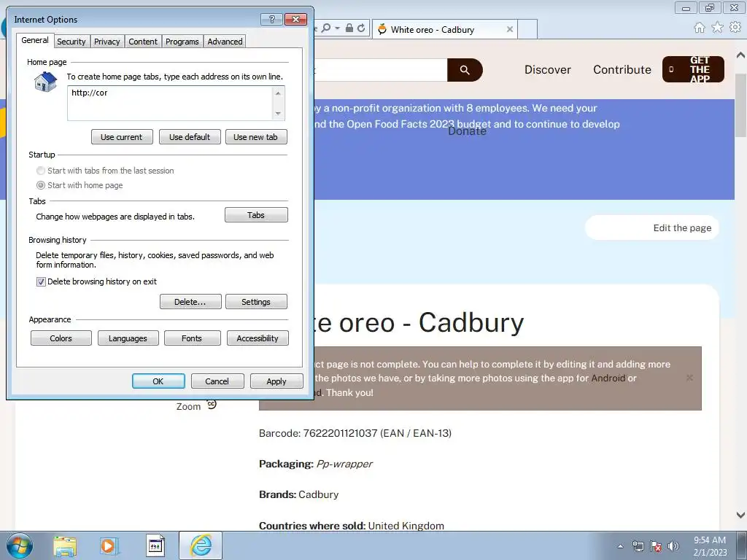Open the address bar search dropdown arrow
Viewport: 747px width, 560px height.
(x=337, y=28)
